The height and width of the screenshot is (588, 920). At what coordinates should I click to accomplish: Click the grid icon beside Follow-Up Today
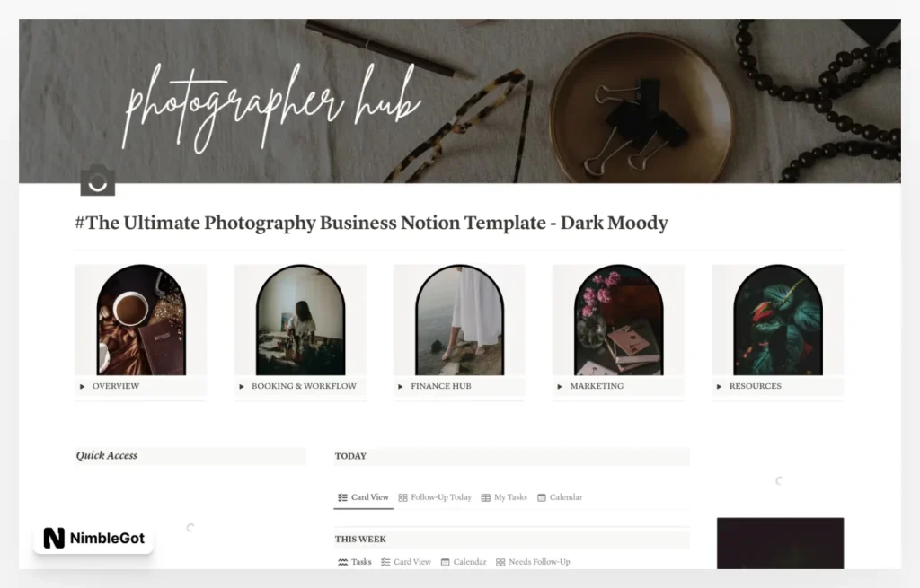coord(402,496)
